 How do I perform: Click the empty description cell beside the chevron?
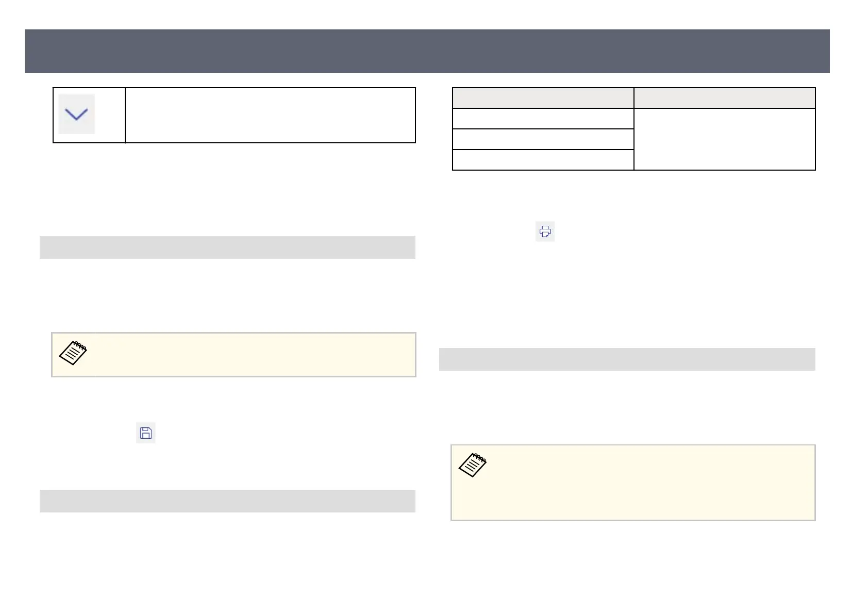pos(270,115)
